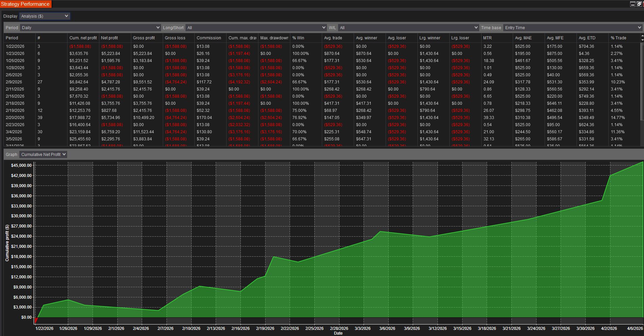Open the Long/Short filter dropdown
This screenshot has height=336, width=644.
pos(256,28)
